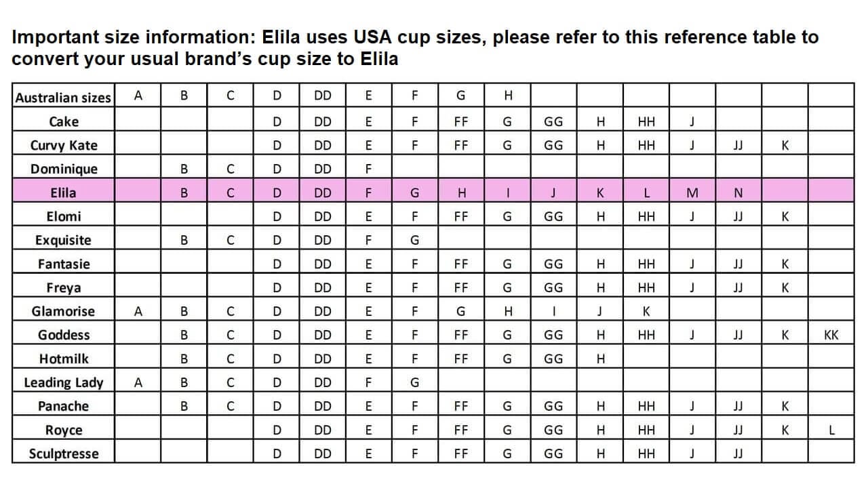Click the KK cell in Goddess row
Viewport: 868px width, 484px height.
click(x=831, y=335)
